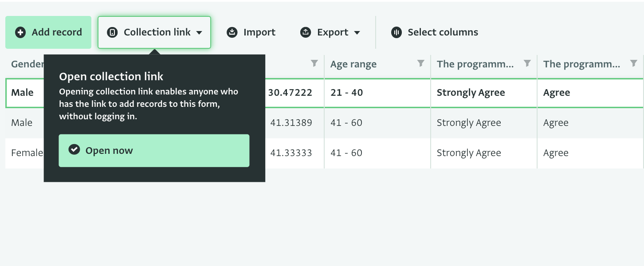Click the Select columns bars icon

pos(397,32)
